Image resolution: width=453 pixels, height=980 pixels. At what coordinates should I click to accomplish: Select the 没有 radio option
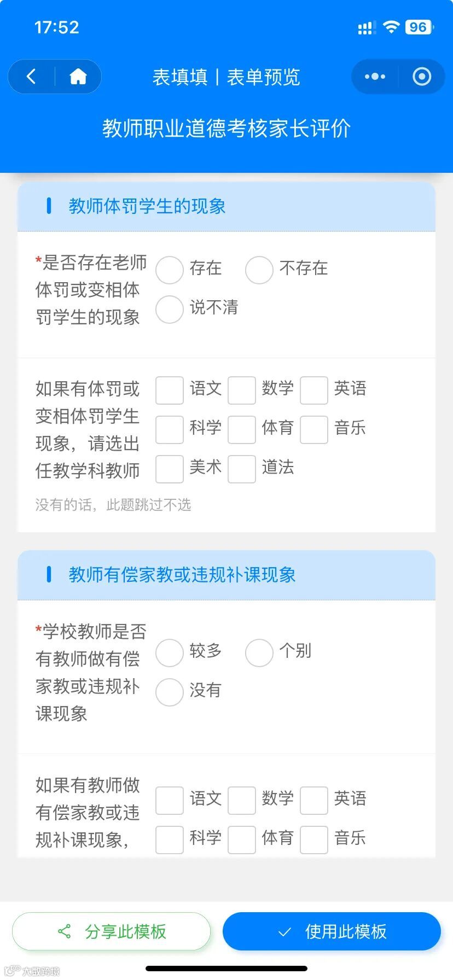[x=170, y=692]
